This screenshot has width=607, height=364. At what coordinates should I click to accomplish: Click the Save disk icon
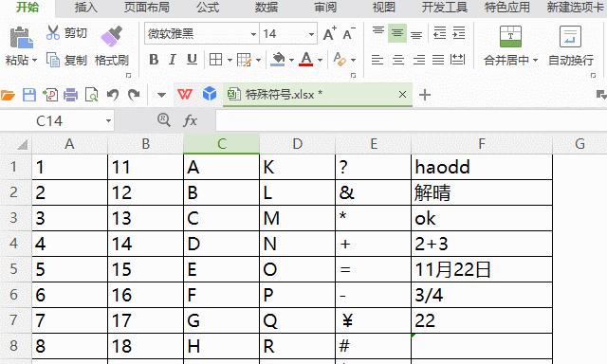pyautogui.click(x=29, y=95)
